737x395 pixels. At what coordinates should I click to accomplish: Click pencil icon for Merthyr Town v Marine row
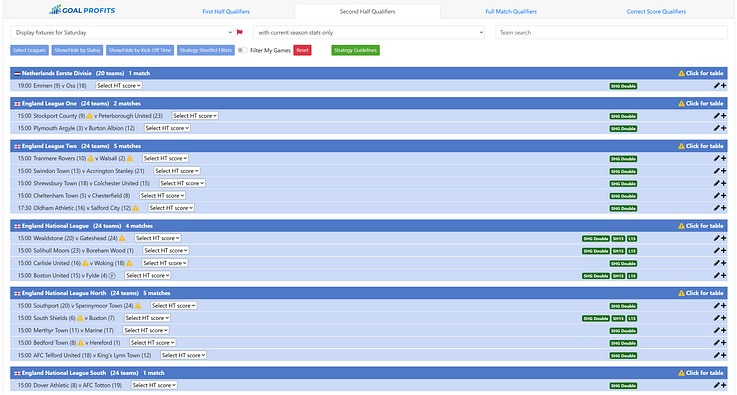click(716, 330)
